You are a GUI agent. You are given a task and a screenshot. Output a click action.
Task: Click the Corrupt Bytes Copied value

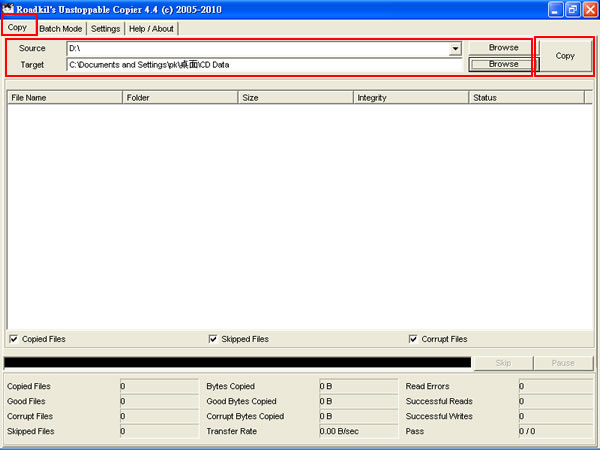(359, 416)
